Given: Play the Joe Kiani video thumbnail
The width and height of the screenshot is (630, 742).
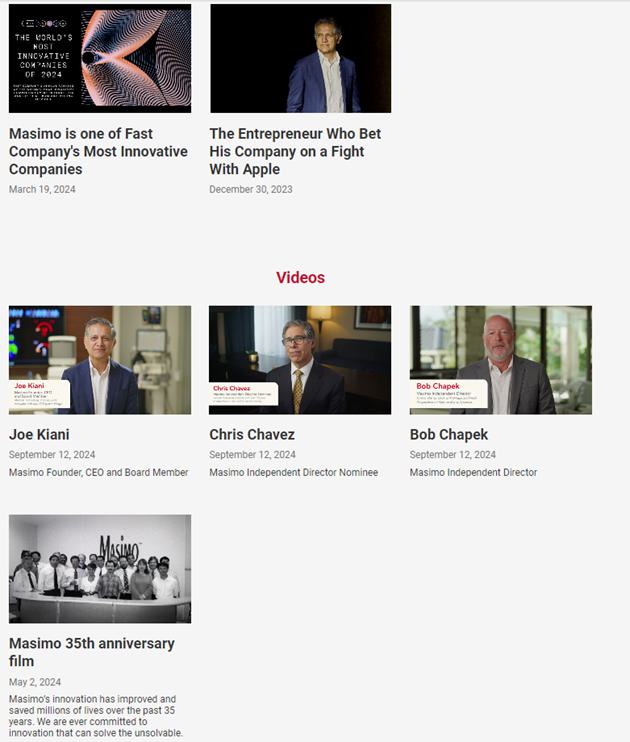Looking at the screenshot, I should click(x=100, y=360).
